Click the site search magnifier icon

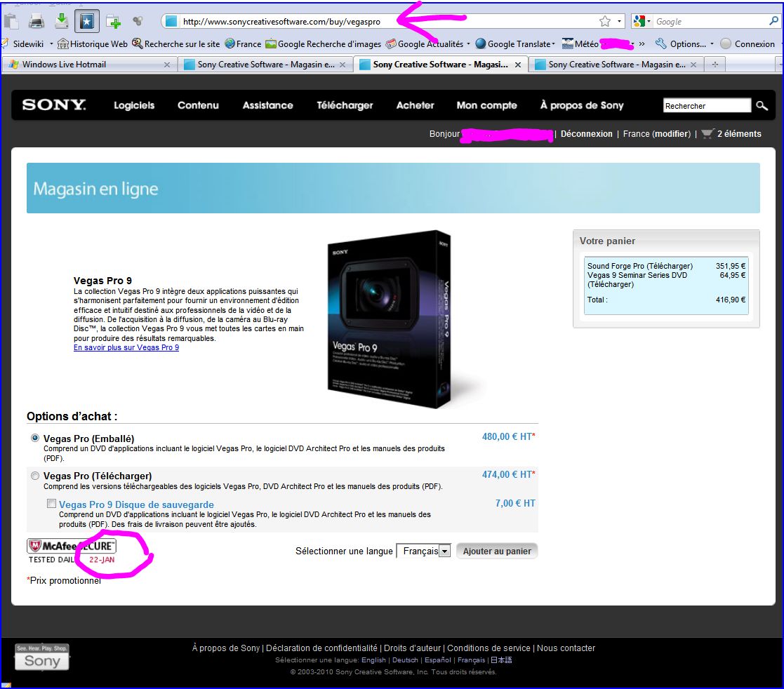762,105
